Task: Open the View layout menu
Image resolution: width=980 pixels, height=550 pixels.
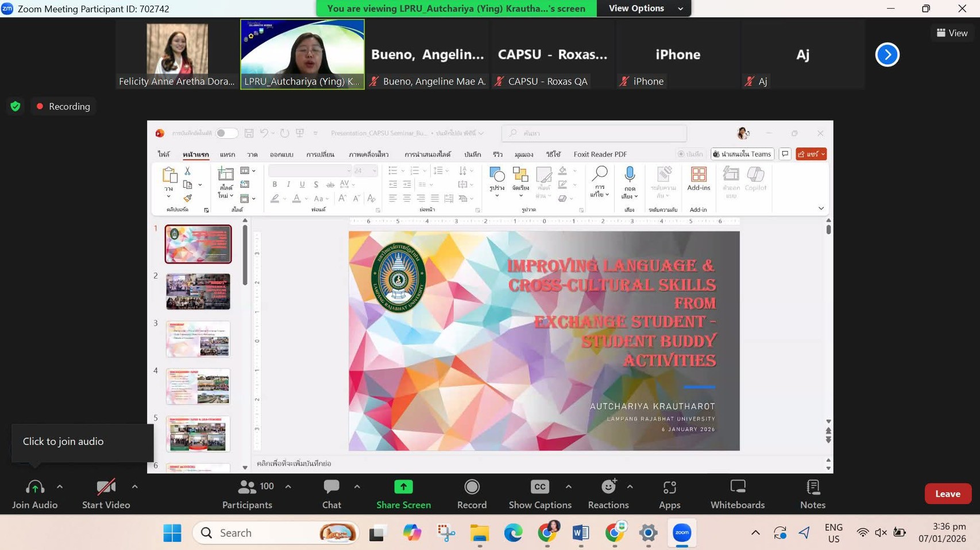Action: pyautogui.click(x=952, y=33)
